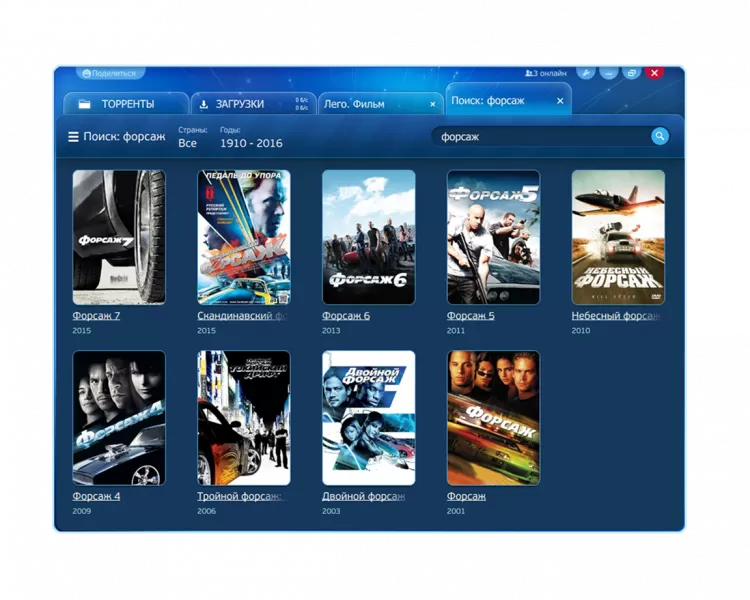Open the Небесный форсаж poster
This screenshot has height=600, width=750.
click(x=617, y=237)
